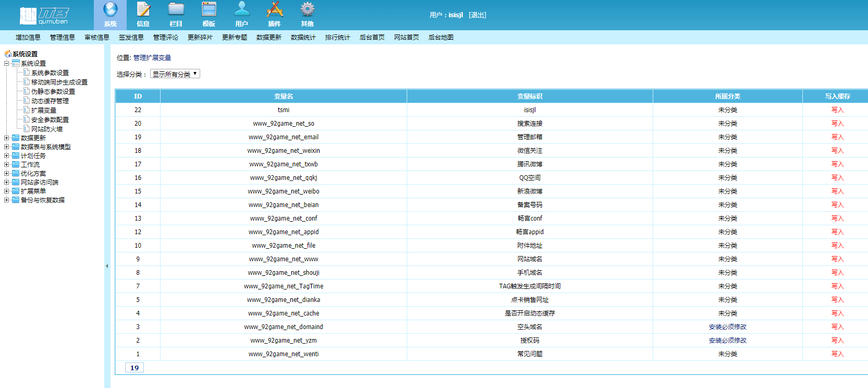This screenshot has height=388, width=868.
Task: Click the qumuban logo
Action: point(44,16)
